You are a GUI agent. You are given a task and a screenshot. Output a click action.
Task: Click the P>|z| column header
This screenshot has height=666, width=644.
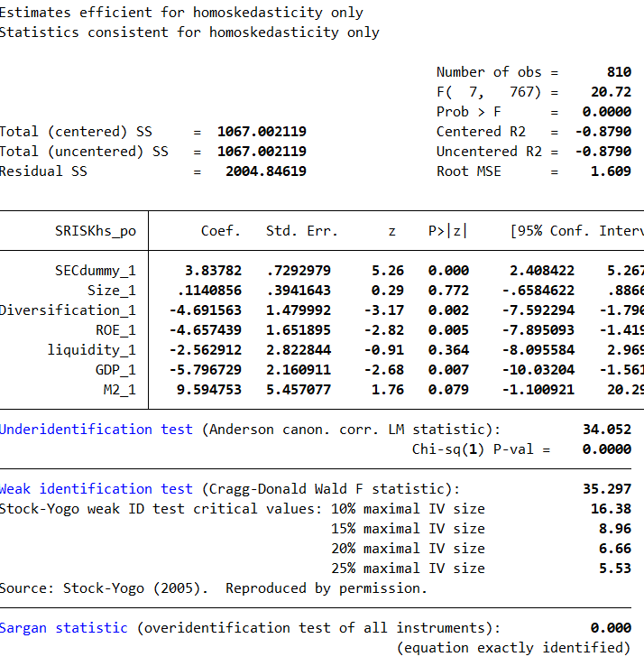(x=447, y=231)
